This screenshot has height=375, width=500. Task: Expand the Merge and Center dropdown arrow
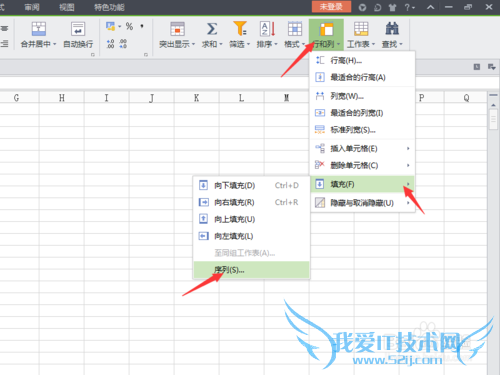click(54, 44)
